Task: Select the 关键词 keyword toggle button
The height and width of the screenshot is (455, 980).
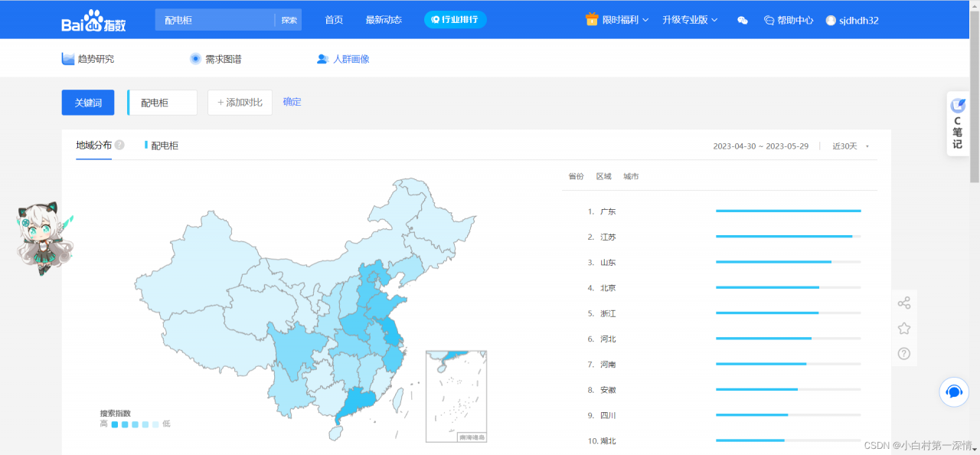Action: coord(87,102)
